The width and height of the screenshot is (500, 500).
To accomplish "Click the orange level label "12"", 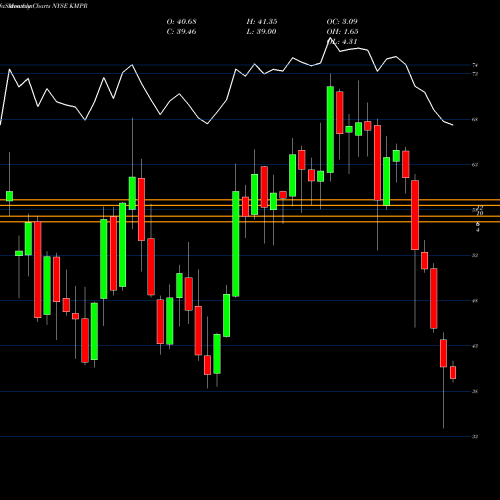I will [480, 208].
